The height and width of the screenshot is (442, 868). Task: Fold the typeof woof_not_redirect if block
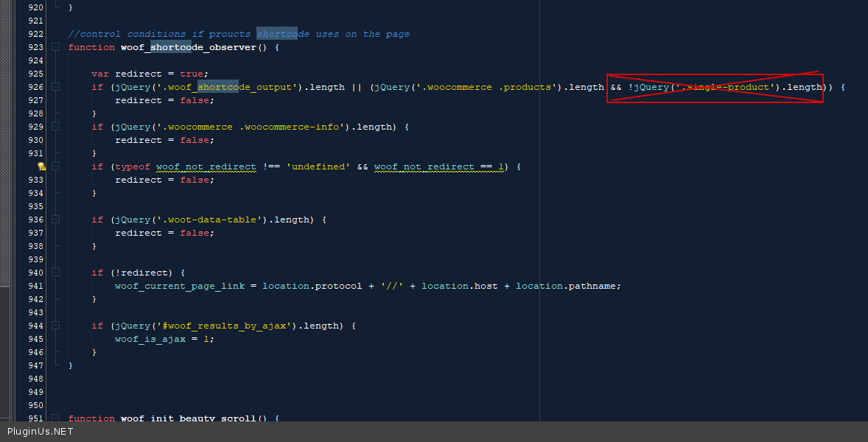coord(55,166)
